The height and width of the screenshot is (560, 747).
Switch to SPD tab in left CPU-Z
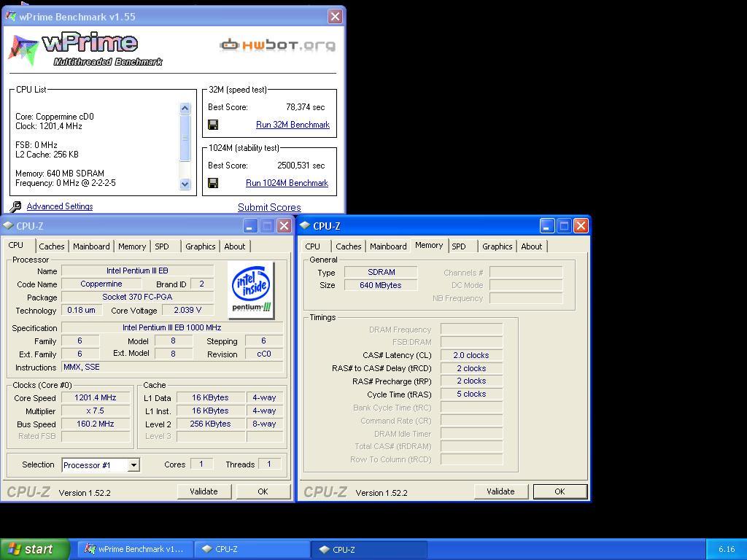(x=162, y=246)
